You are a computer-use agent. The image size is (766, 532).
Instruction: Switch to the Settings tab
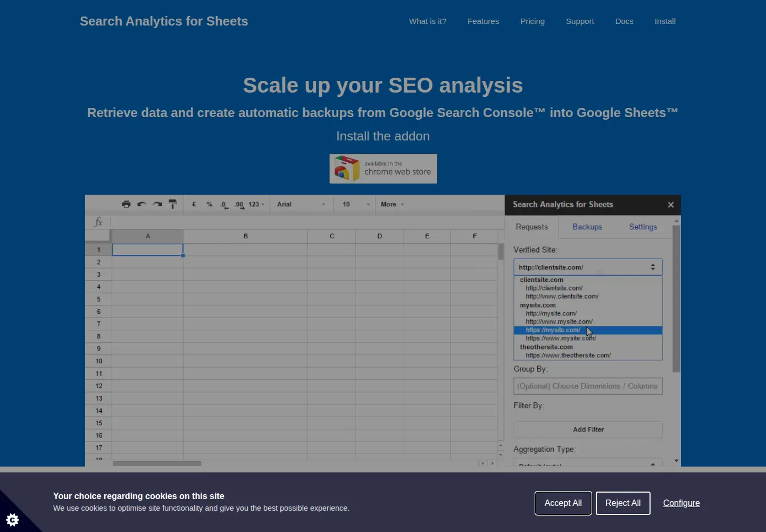pos(643,227)
